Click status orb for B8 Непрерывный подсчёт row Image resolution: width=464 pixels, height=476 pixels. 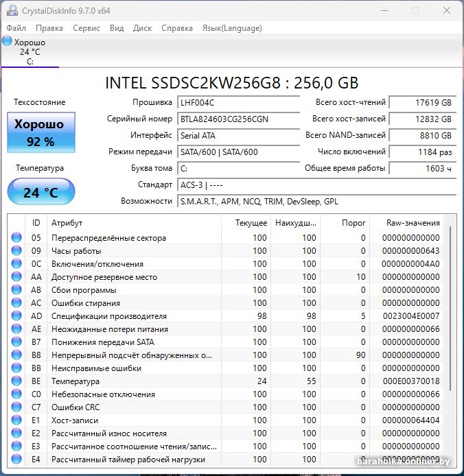(x=16, y=355)
